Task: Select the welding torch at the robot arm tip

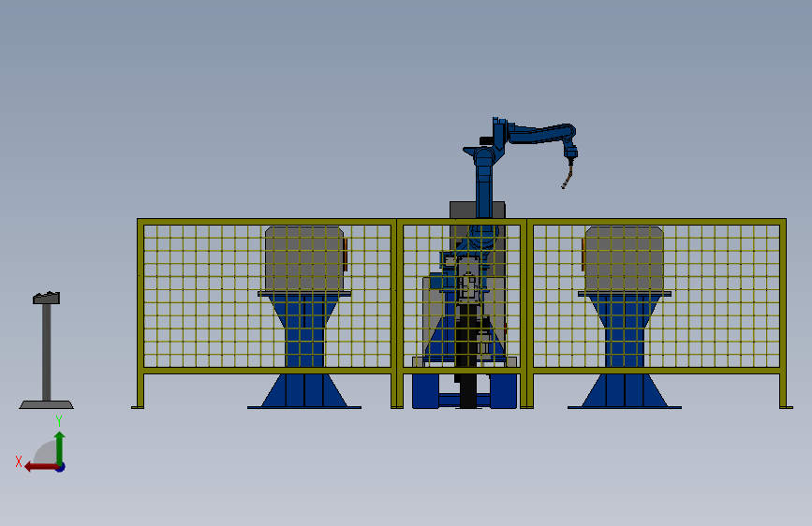Action: tap(568, 175)
